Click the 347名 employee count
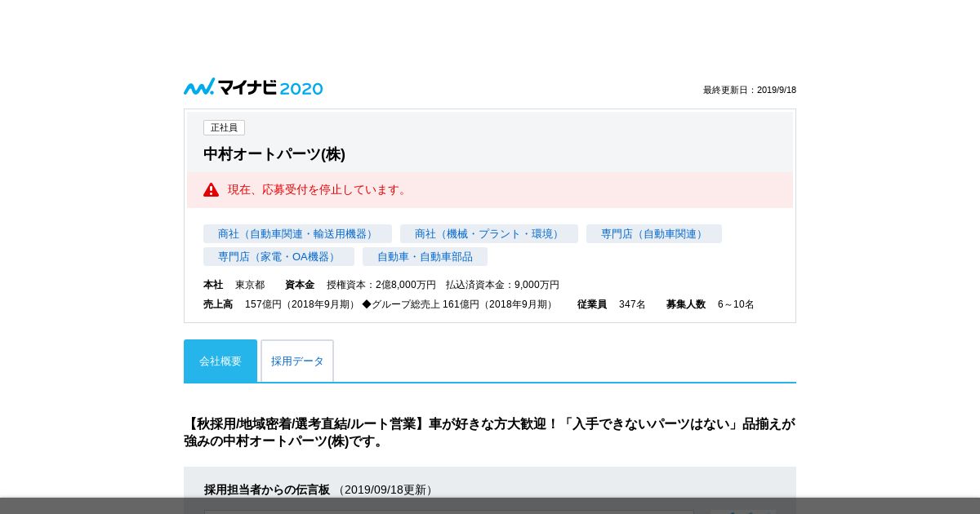980x514 pixels. [x=632, y=304]
